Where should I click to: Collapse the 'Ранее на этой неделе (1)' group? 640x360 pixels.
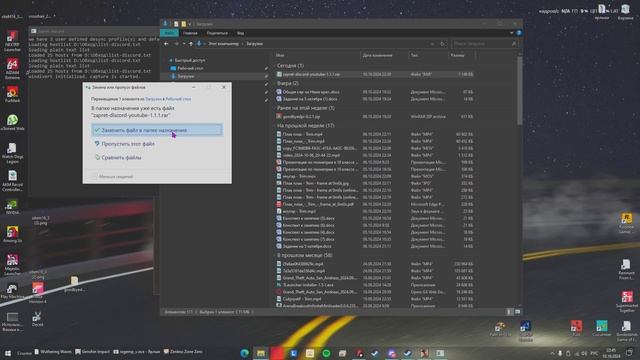(306, 108)
